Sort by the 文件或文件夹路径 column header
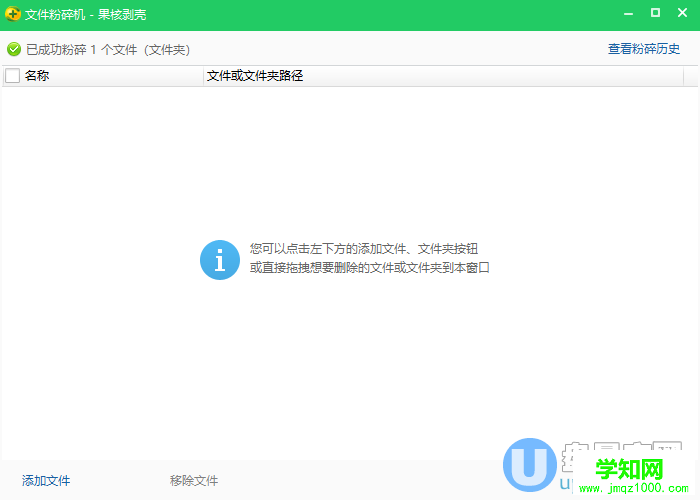 254,76
